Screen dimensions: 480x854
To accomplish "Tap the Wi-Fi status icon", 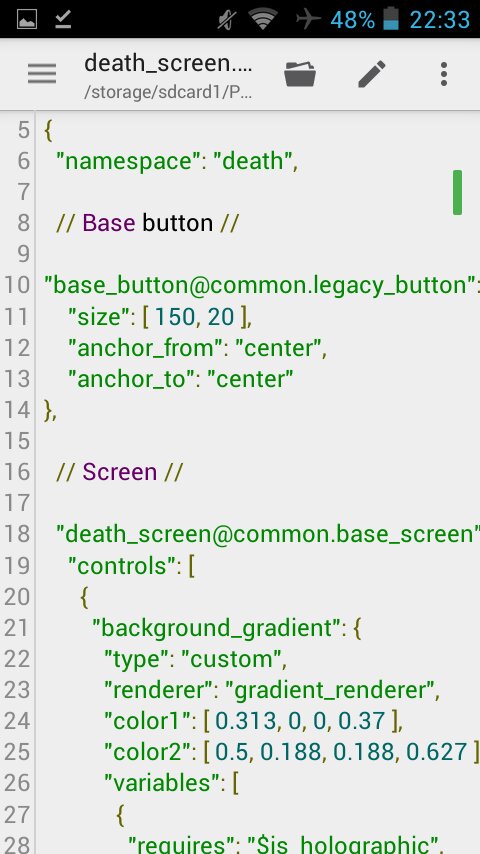I will 263,20.
